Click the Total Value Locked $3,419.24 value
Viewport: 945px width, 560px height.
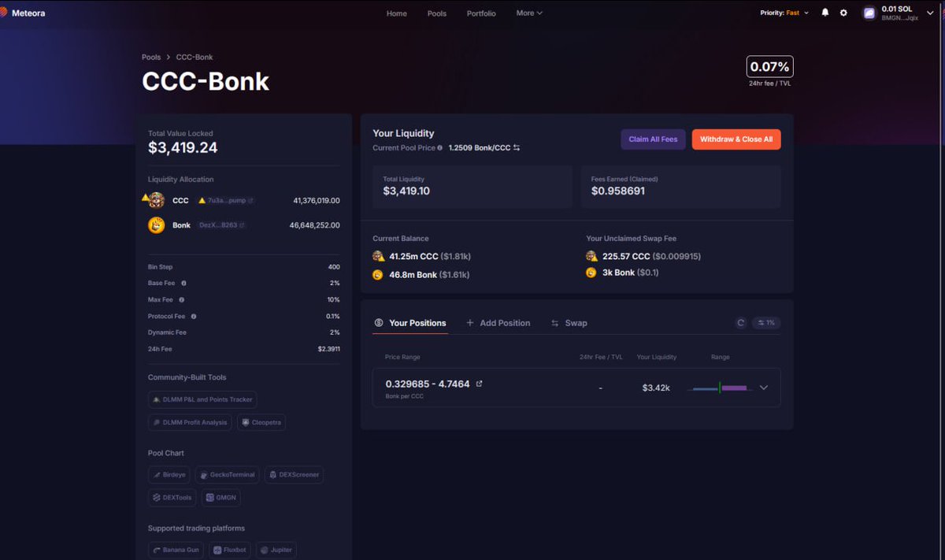pyautogui.click(x=183, y=148)
